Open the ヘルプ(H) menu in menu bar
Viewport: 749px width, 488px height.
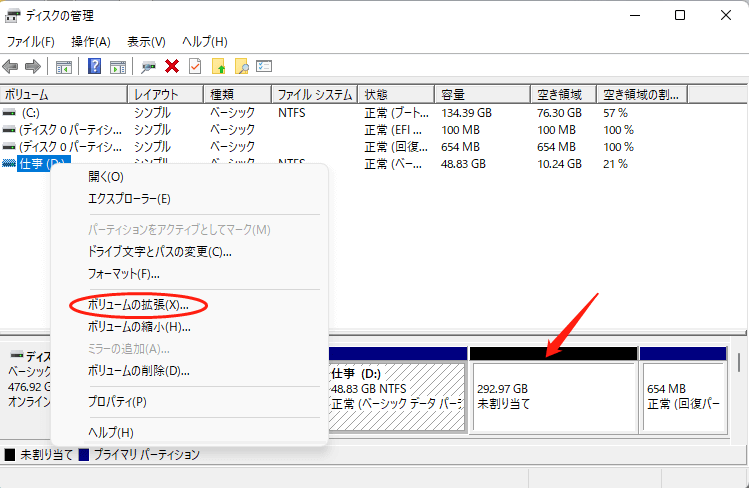click(x=204, y=42)
